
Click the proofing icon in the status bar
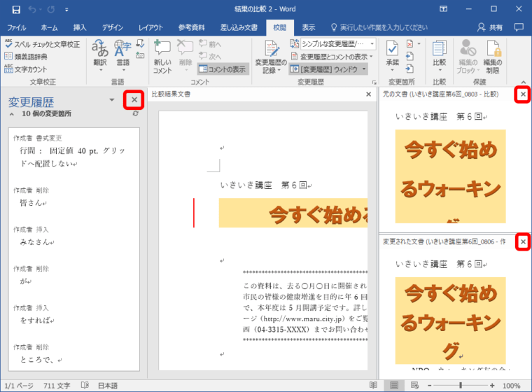pyautogui.click(x=85, y=385)
